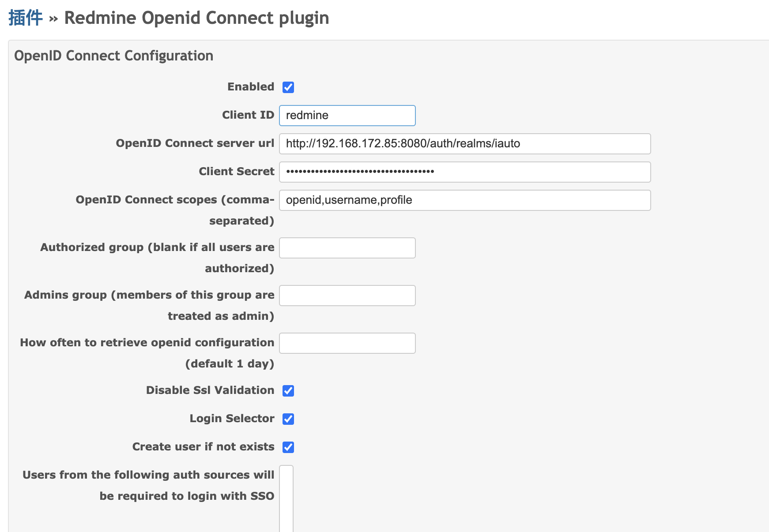Open the 插件 breadcrumb link
This screenshot has height=532, width=769.
tap(26, 18)
